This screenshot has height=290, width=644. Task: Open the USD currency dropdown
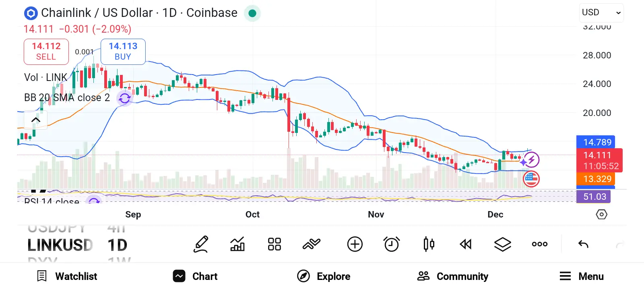601,12
